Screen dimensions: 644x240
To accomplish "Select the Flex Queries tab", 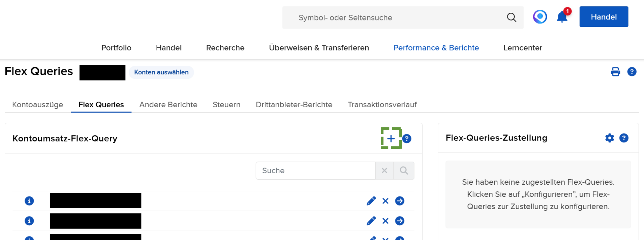I will [101, 105].
